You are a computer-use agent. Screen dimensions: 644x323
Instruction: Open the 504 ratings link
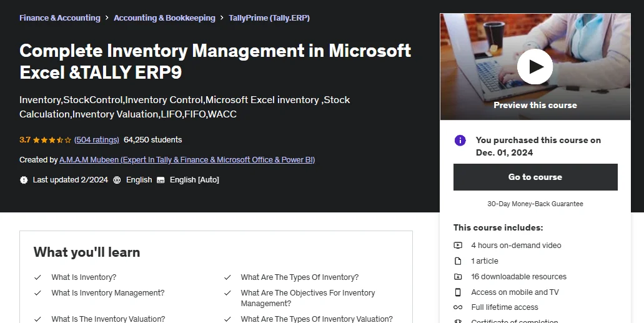click(97, 140)
